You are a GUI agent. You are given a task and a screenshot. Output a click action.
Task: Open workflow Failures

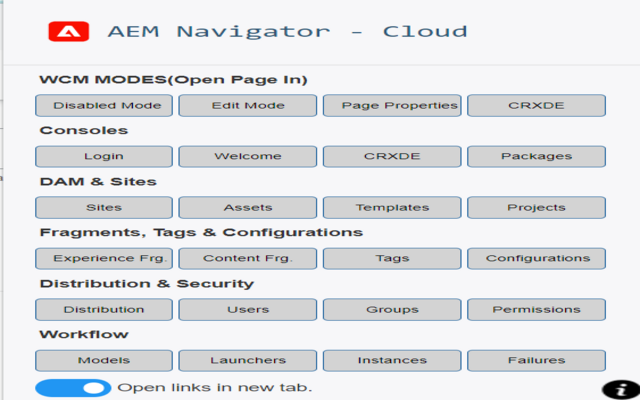[x=536, y=360]
